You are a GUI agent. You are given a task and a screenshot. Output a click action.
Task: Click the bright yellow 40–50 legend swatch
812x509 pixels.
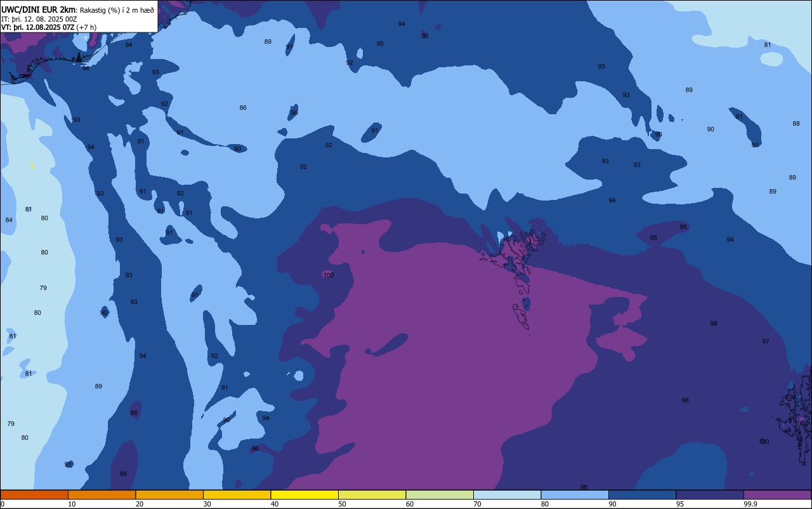click(x=304, y=494)
